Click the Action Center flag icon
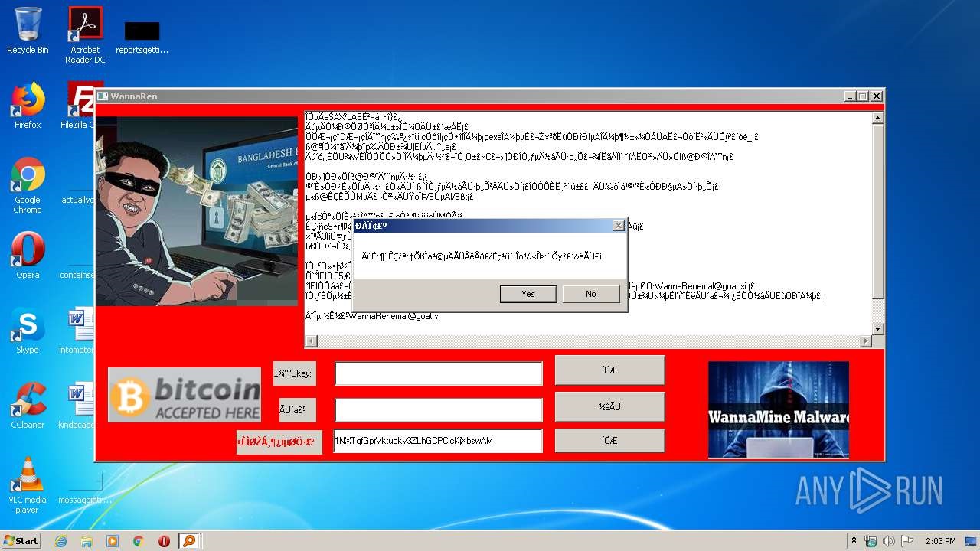Screen dimensions: 980x551 (907, 541)
